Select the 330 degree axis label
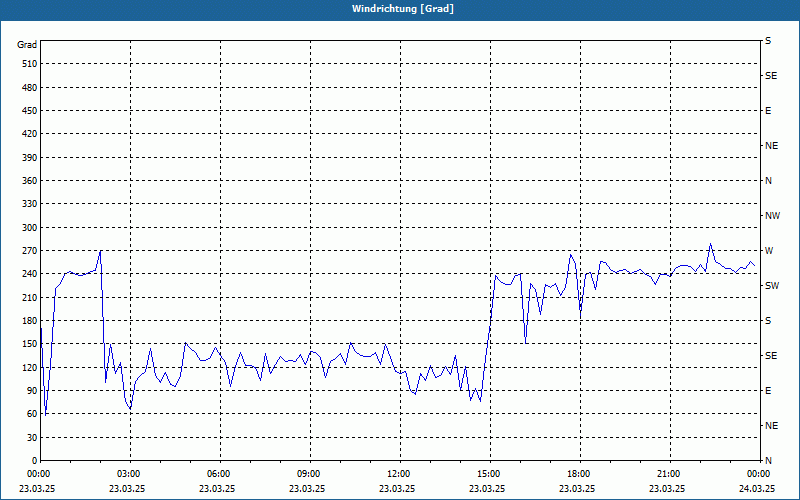The width and height of the screenshot is (800, 500). [30, 204]
